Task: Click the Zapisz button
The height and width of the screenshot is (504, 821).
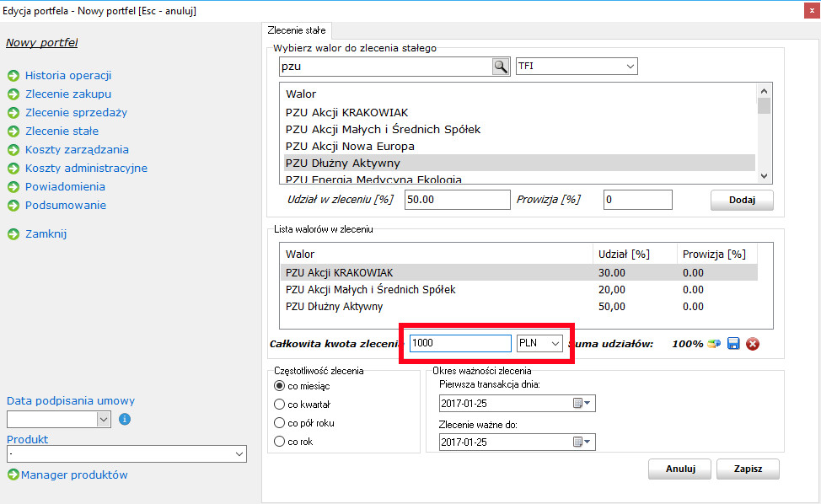Action: 748,469
